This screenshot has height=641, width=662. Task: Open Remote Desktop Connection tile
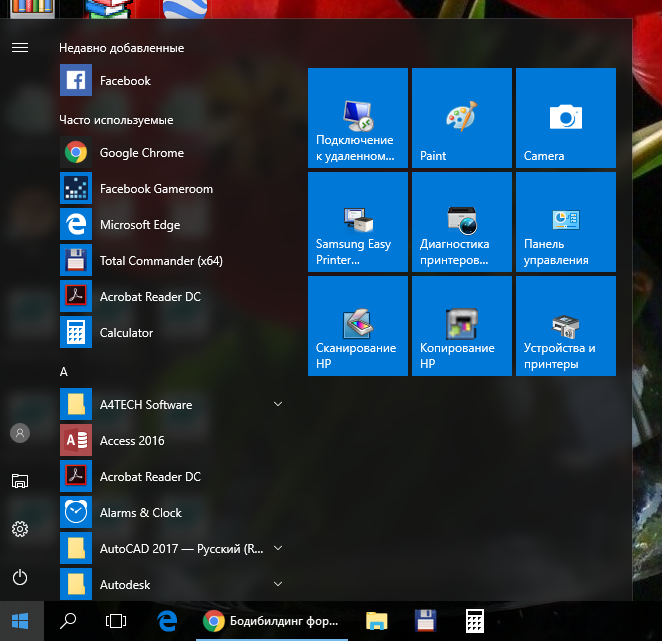[357, 118]
